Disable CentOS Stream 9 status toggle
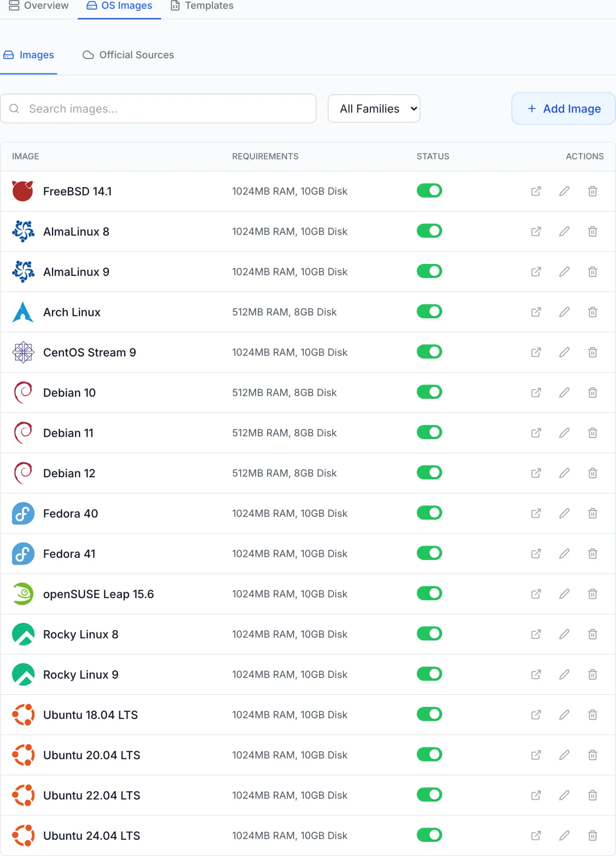Screen dimensions: 616x856 coord(429,352)
